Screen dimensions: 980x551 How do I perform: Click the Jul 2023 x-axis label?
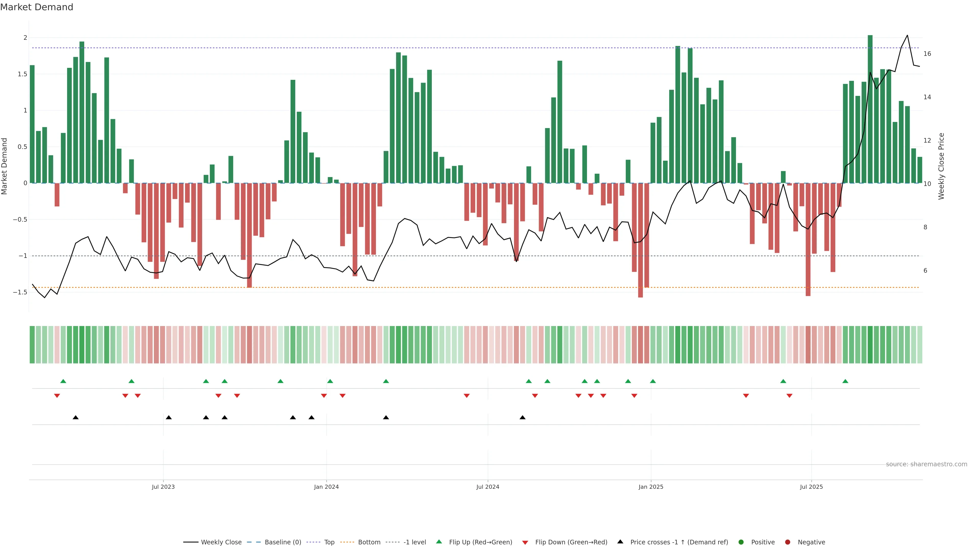(x=163, y=487)
